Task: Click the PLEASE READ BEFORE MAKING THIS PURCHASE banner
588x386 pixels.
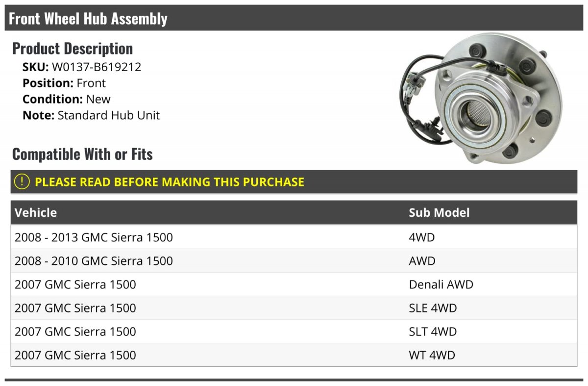Action: 294,181
